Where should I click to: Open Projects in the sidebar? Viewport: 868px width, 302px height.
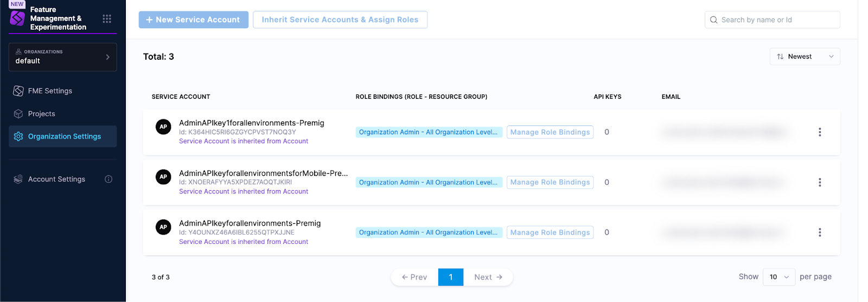42,114
